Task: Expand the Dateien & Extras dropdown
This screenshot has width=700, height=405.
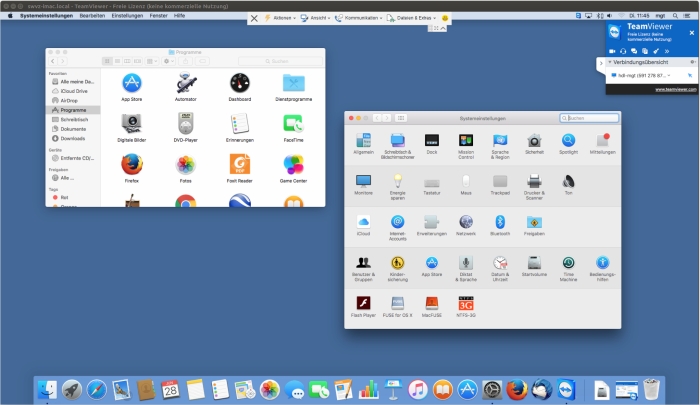Action: point(411,18)
